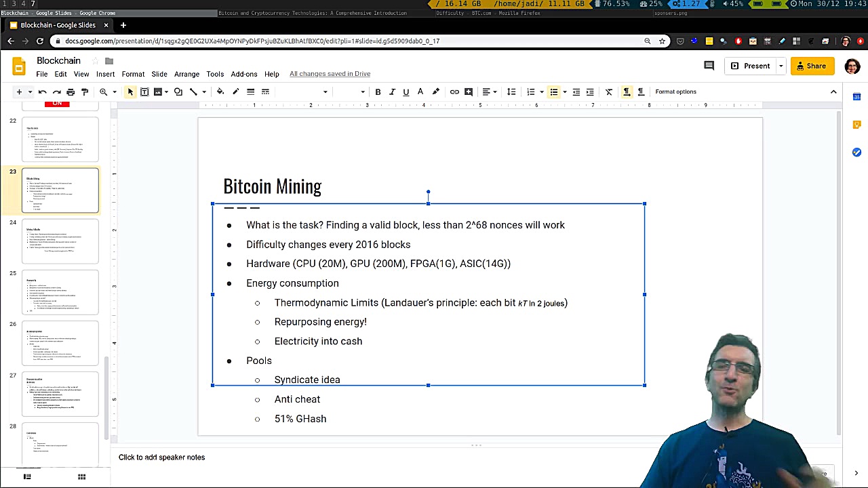The image size is (868, 488).
Task: Open comment history speech bubble icon
Action: [709, 66]
